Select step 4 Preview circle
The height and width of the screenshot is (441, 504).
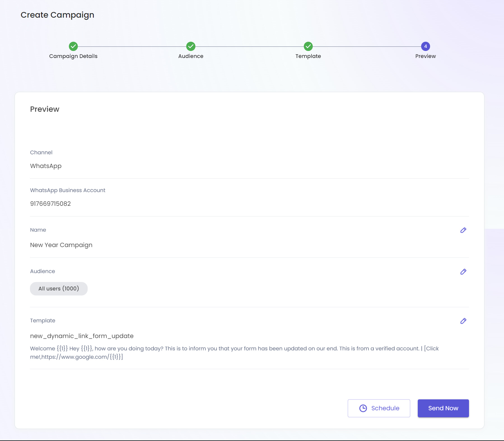pos(426,46)
